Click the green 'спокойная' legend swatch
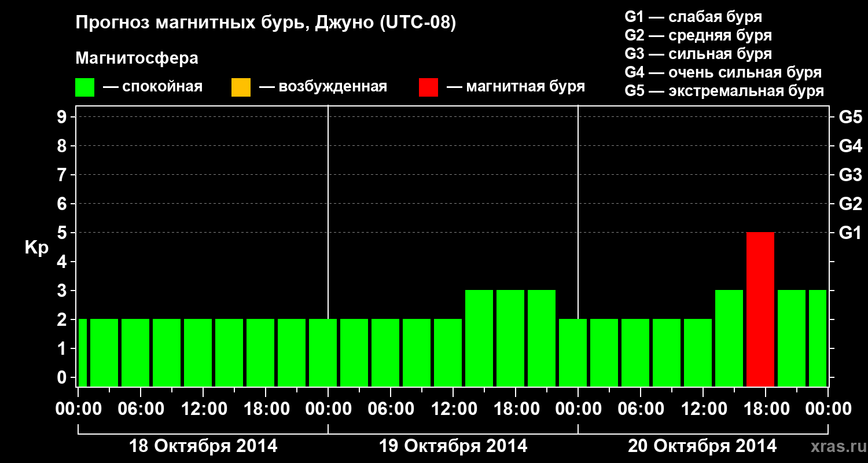Screen dimensions: 868x463 click(85, 87)
